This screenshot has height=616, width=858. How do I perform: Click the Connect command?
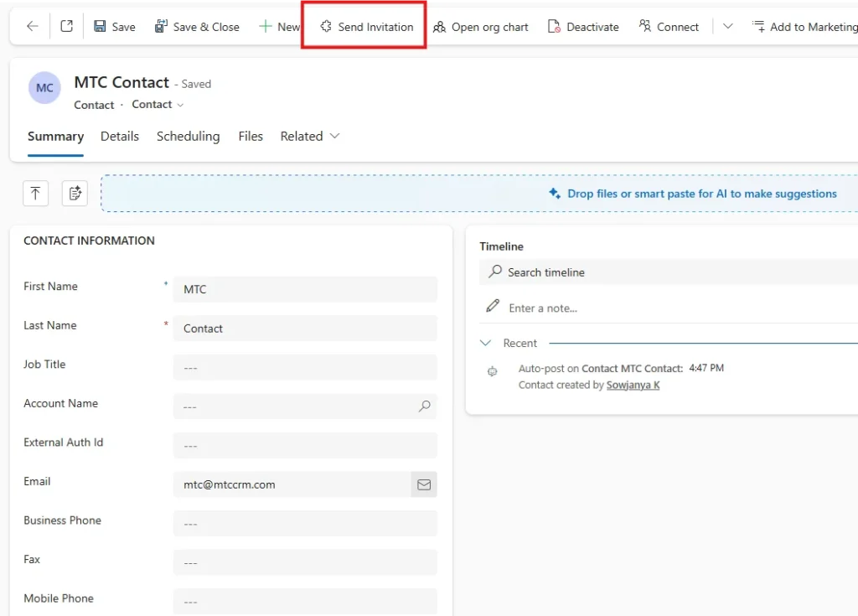point(669,27)
